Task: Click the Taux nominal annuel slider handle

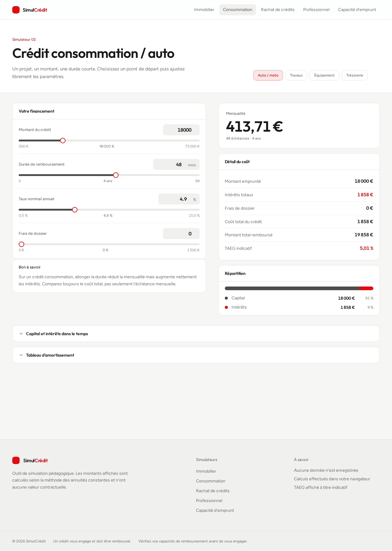Action: click(75, 210)
